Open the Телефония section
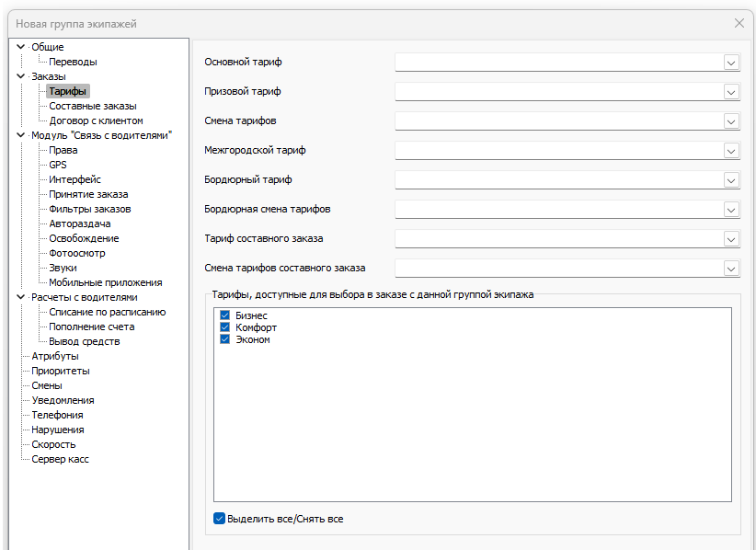Viewport: 756px width, 550px height. click(x=57, y=415)
